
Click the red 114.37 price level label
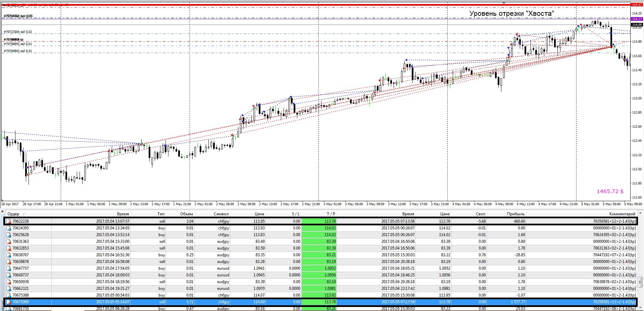pos(637,5)
